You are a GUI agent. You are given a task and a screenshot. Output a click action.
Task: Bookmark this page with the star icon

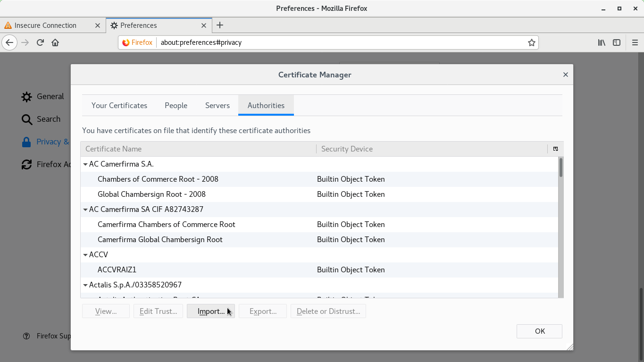pyautogui.click(x=531, y=42)
